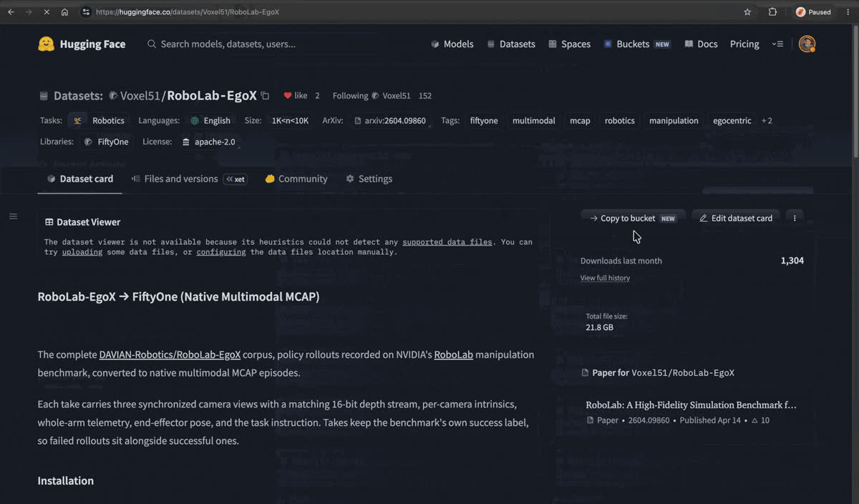Image resolution: width=859 pixels, height=504 pixels.
Task: Switch to the Files and versions tab
Action: pos(190,179)
